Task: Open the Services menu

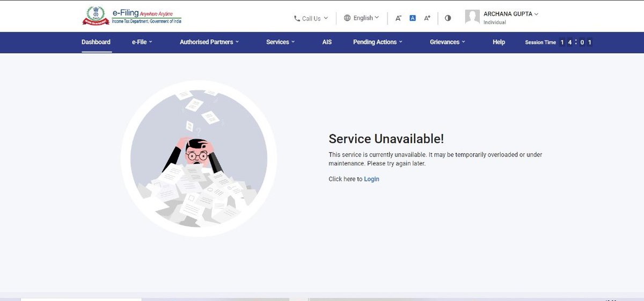Action: (281, 42)
